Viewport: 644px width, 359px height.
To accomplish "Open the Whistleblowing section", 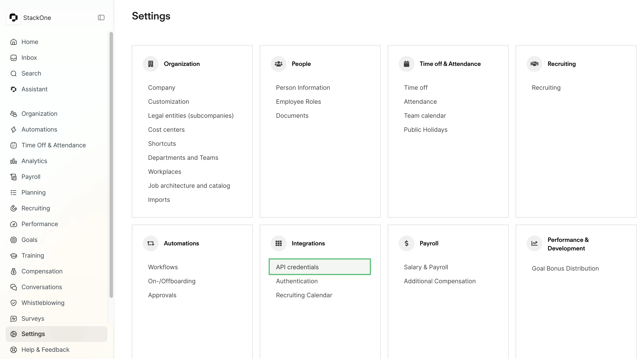I will tap(43, 303).
